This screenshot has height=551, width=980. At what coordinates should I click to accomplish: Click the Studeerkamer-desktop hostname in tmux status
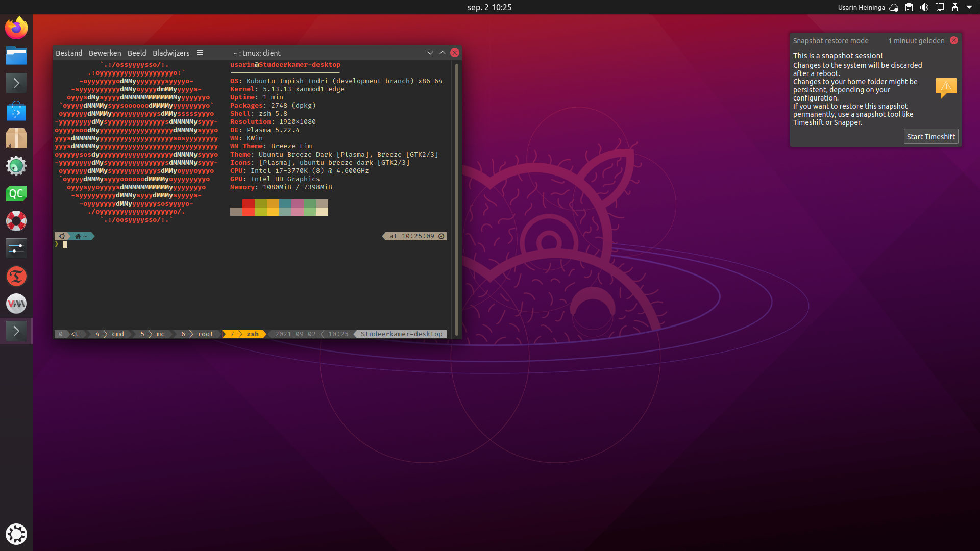(x=402, y=334)
